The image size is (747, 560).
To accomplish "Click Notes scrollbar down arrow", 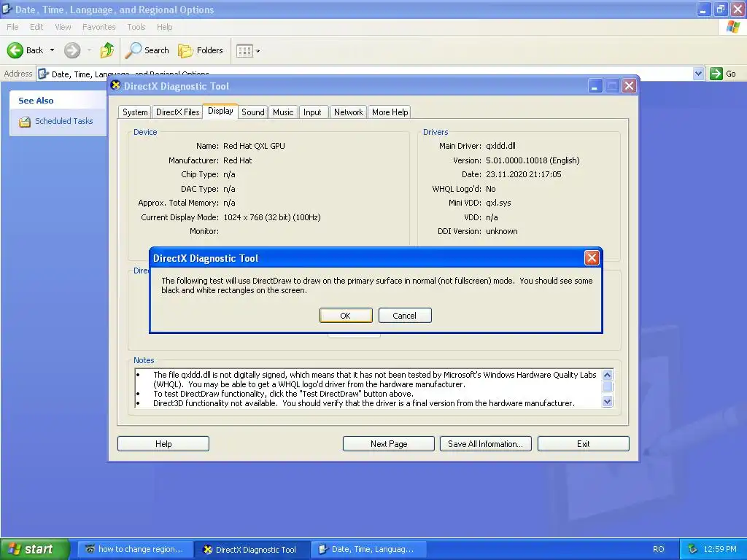I will tap(607, 402).
